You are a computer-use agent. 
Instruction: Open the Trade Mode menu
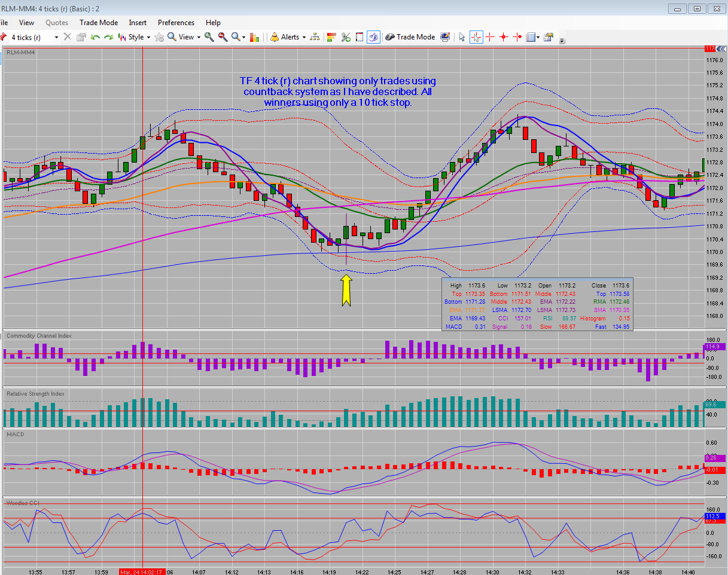click(x=99, y=23)
